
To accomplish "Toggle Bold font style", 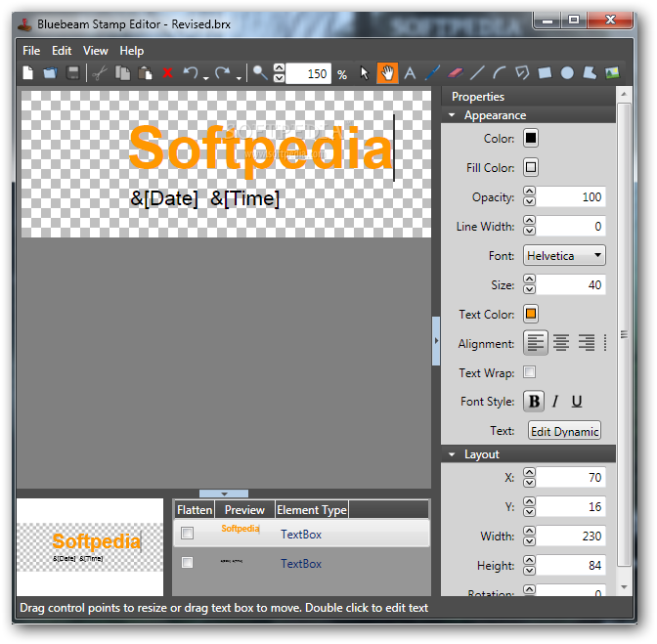I will [534, 401].
